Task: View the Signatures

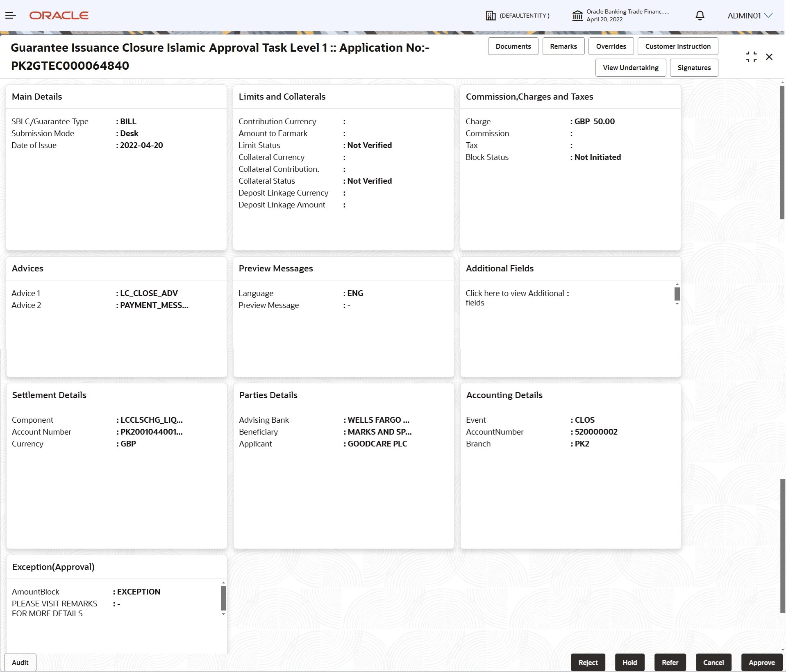Action: [x=694, y=67]
